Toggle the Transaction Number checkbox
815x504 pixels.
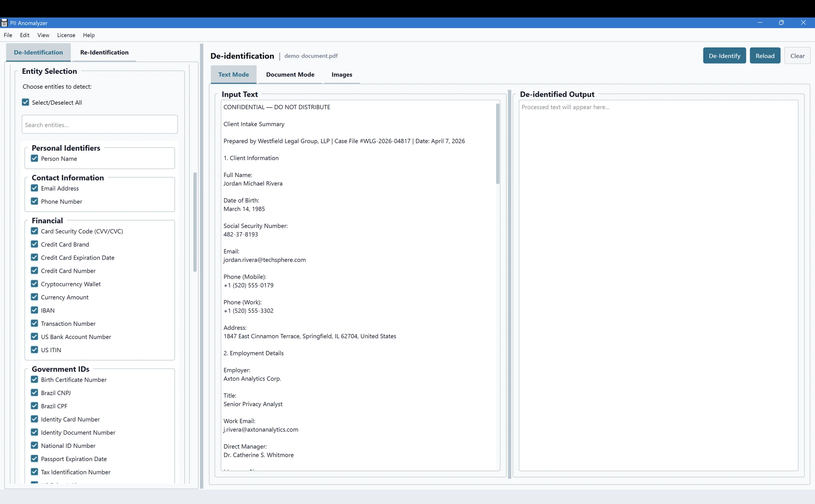tap(34, 323)
